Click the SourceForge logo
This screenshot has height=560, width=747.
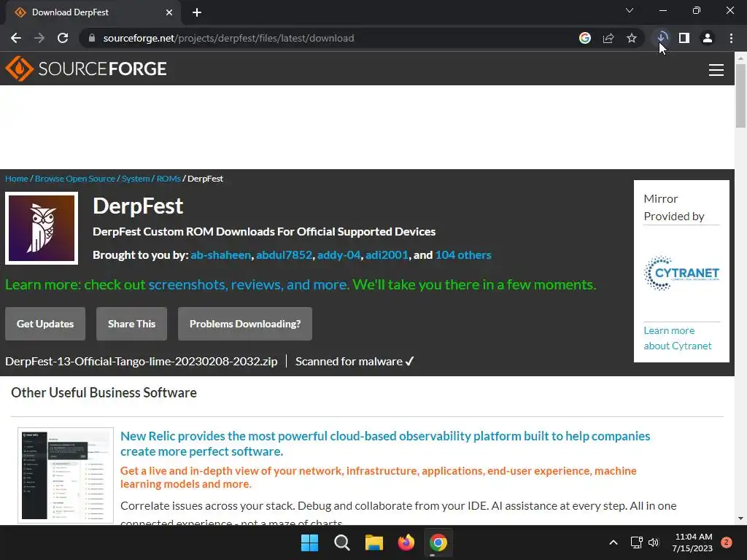86,69
